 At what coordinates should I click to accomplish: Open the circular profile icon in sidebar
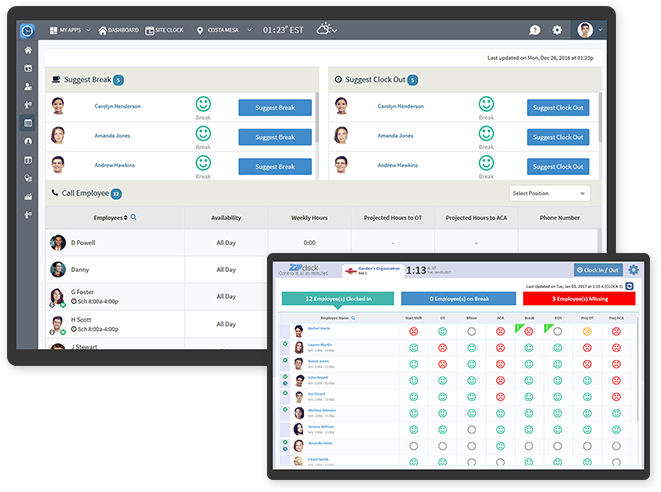coord(28,141)
